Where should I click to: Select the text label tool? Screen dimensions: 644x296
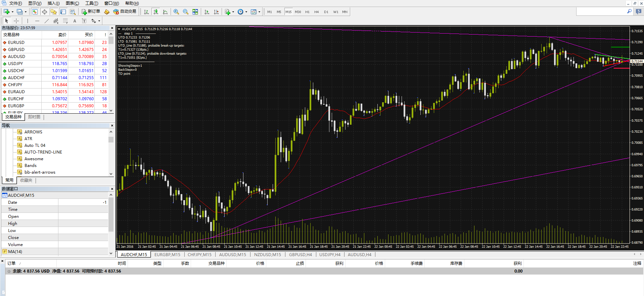point(84,21)
